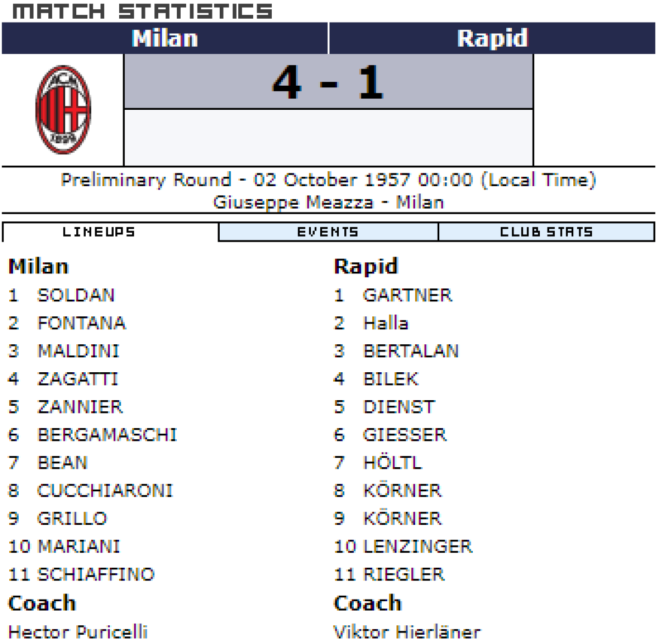Open Grillo from the Milan lineup
This screenshot has height=644, width=659.
tap(72, 518)
